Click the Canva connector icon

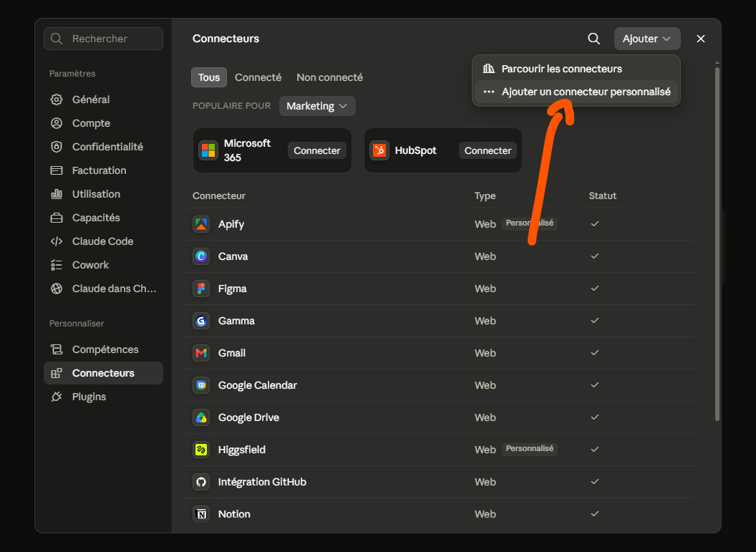(201, 256)
